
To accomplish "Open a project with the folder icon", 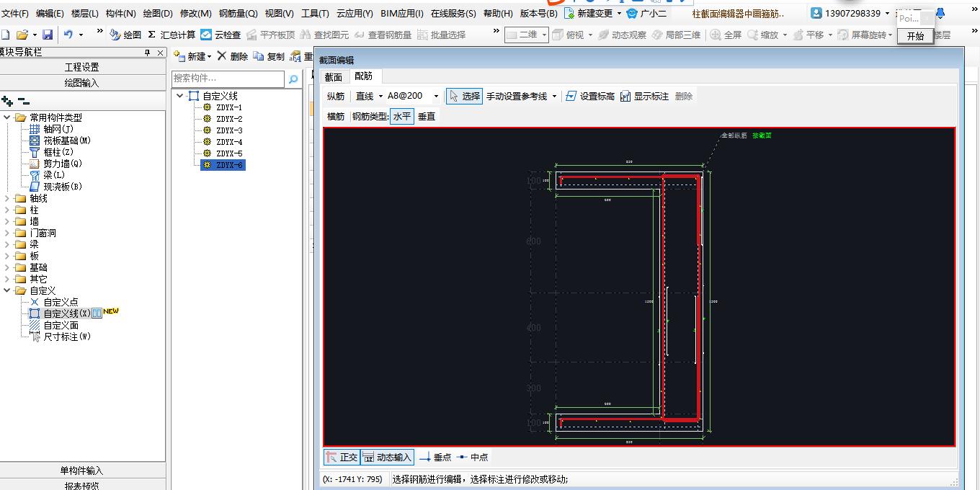I will coord(22,35).
